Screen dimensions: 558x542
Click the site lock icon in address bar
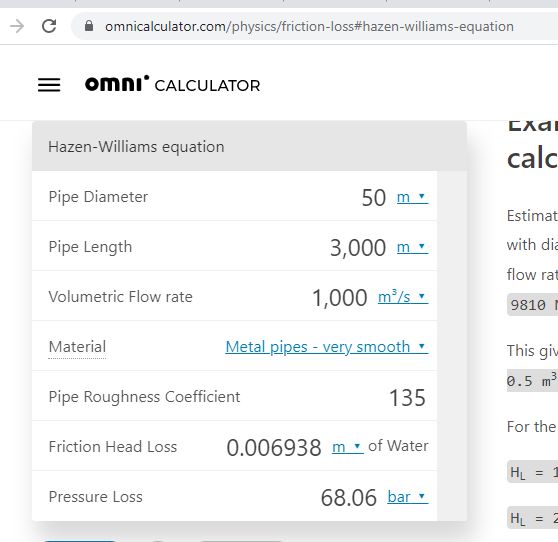coord(89,26)
